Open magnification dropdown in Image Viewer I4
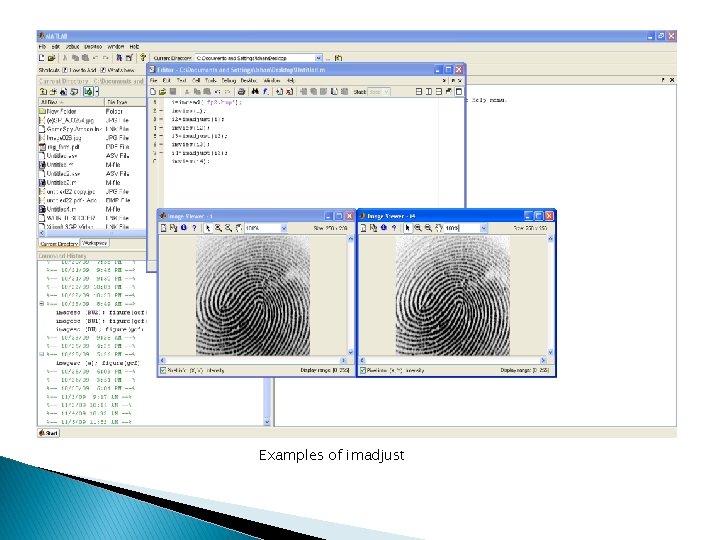The image size is (720, 540). coord(484,228)
